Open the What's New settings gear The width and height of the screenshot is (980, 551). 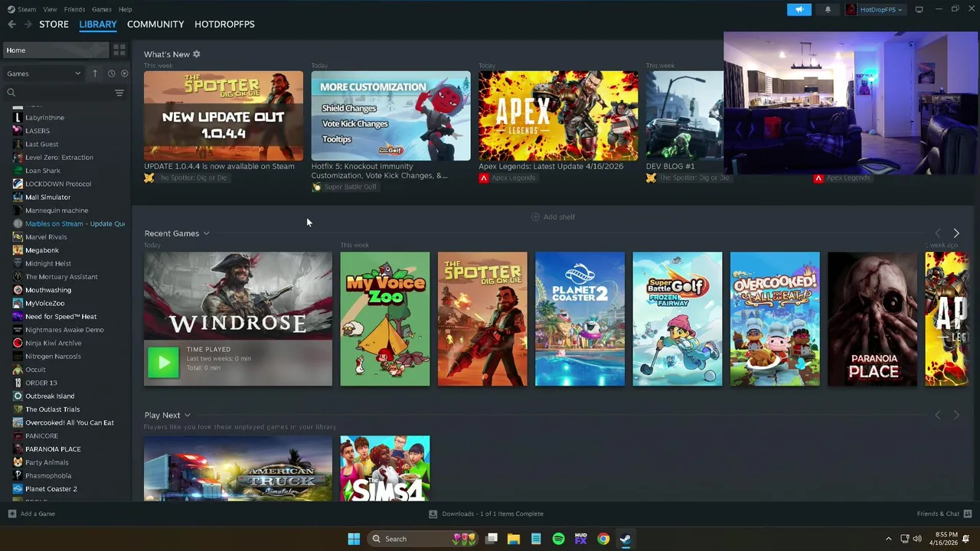tap(197, 54)
